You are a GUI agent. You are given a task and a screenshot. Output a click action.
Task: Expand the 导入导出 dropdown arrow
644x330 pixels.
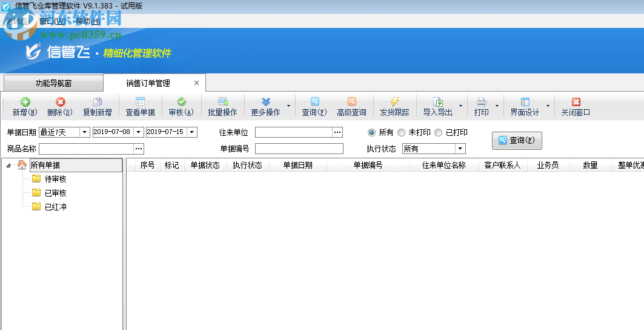point(460,106)
